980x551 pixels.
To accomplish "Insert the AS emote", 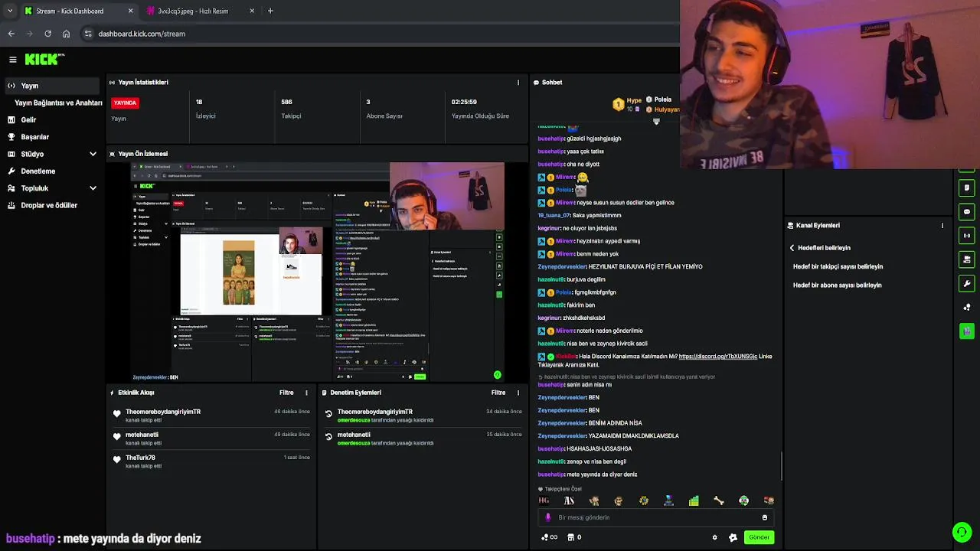I will [569, 500].
